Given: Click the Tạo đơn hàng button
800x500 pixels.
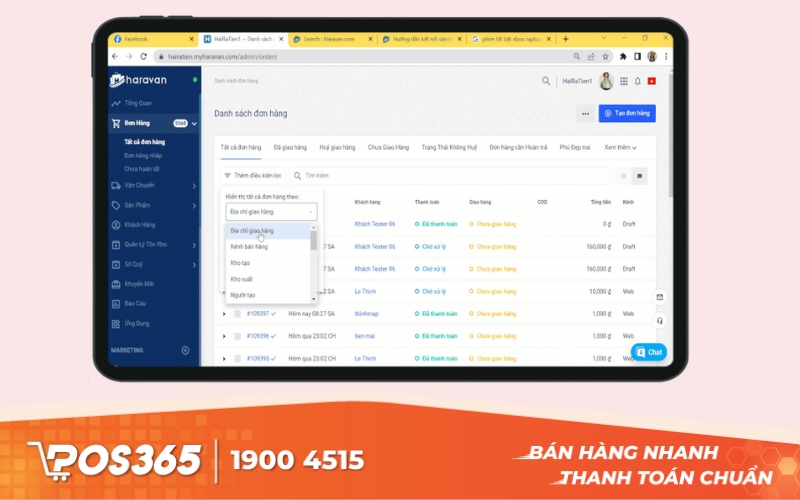Looking at the screenshot, I should [x=627, y=113].
